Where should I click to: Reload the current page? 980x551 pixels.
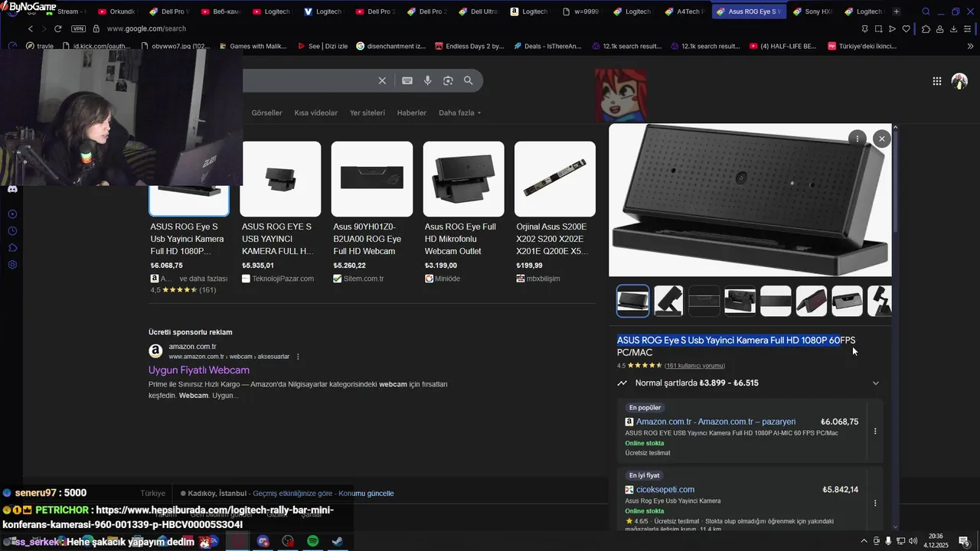pos(57,29)
